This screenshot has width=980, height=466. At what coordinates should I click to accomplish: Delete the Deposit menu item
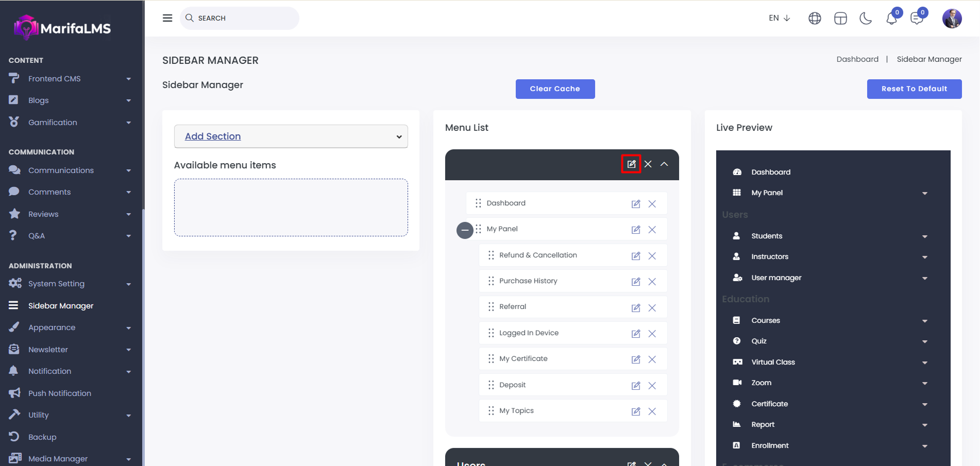[652, 386]
